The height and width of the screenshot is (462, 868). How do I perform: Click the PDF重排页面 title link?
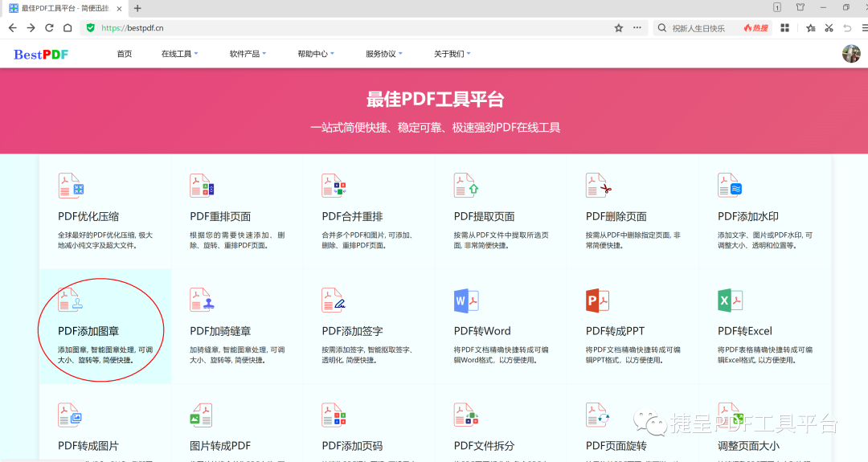pyautogui.click(x=220, y=216)
